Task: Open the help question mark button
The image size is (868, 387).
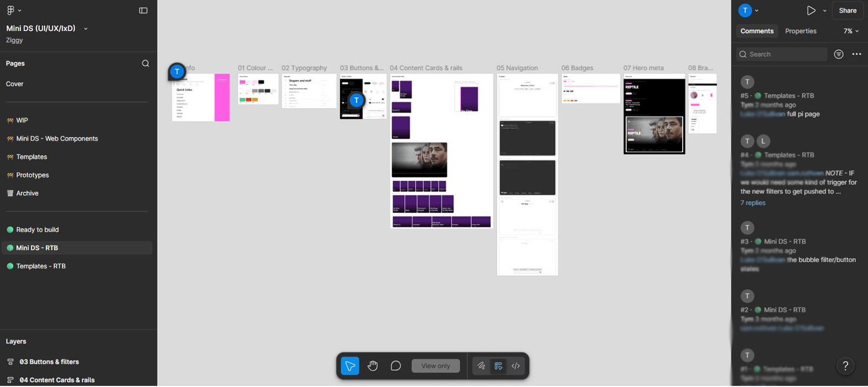Action: pos(846,366)
